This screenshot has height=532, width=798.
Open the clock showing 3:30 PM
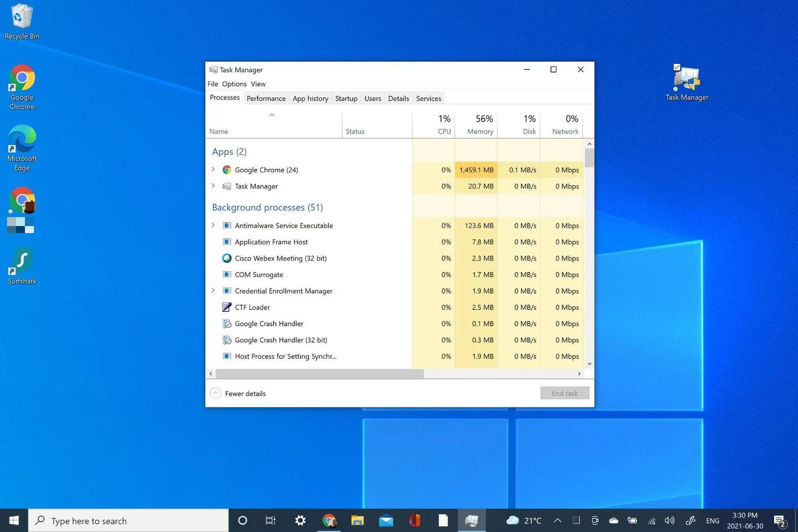pyautogui.click(x=745, y=520)
